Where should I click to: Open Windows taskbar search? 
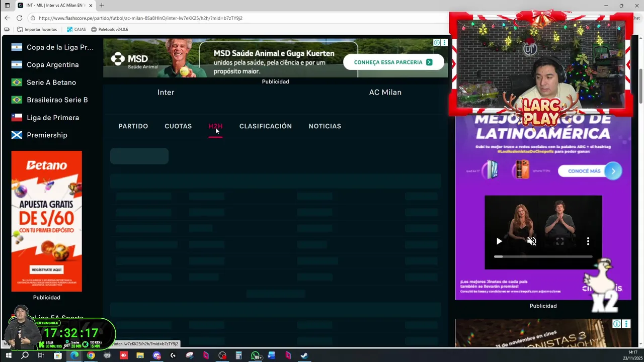coord(25,355)
